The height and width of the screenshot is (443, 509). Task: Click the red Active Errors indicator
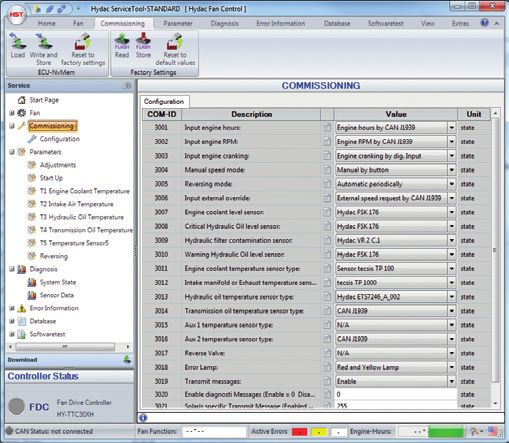coord(299,432)
